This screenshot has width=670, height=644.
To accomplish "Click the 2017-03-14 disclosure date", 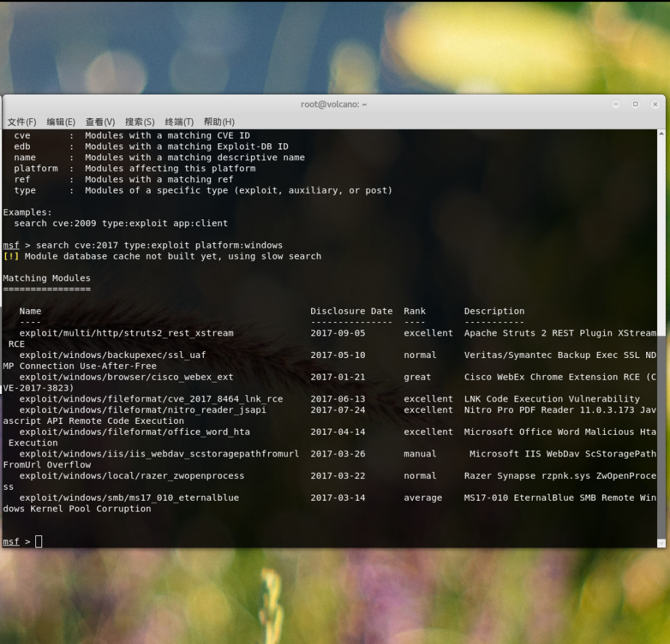I will 338,498.
